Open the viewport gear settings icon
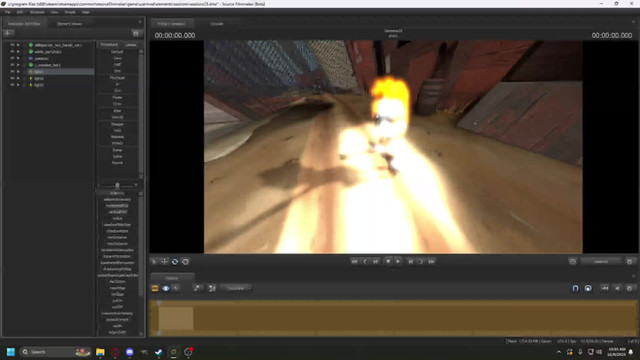This screenshot has width=640, height=360. 629,262
